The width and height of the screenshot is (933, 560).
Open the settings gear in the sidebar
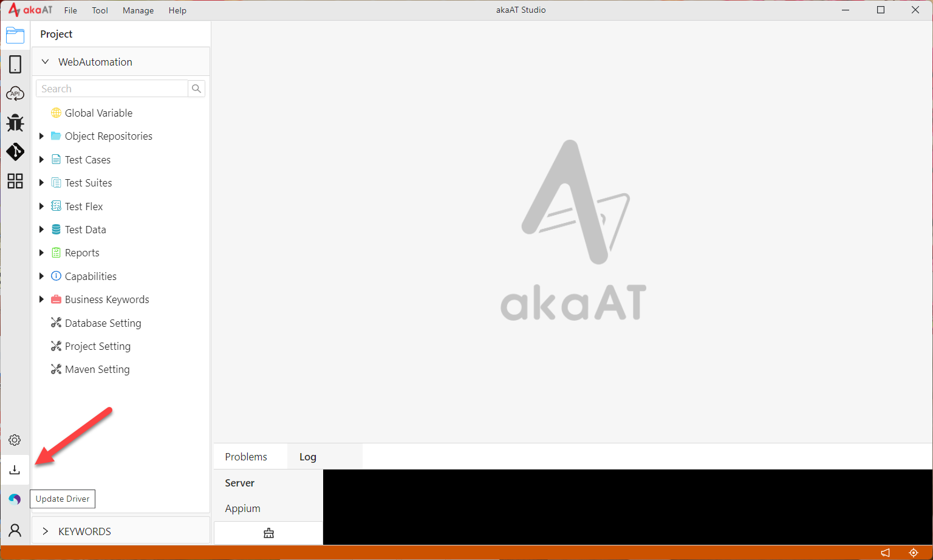15,440
